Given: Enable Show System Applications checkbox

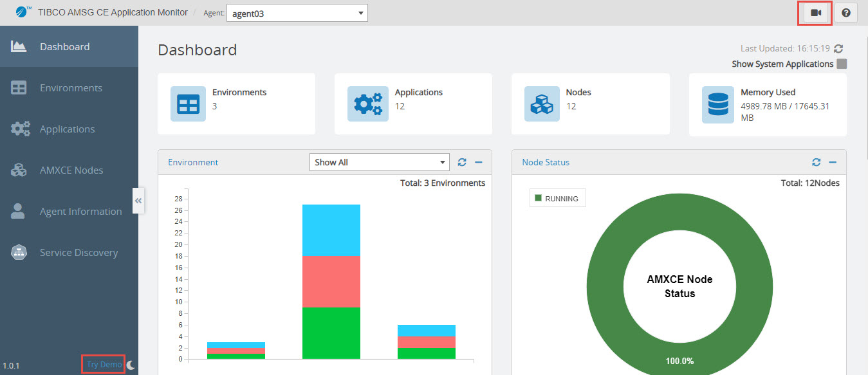Looking at the screenshot, I should 842,64.
